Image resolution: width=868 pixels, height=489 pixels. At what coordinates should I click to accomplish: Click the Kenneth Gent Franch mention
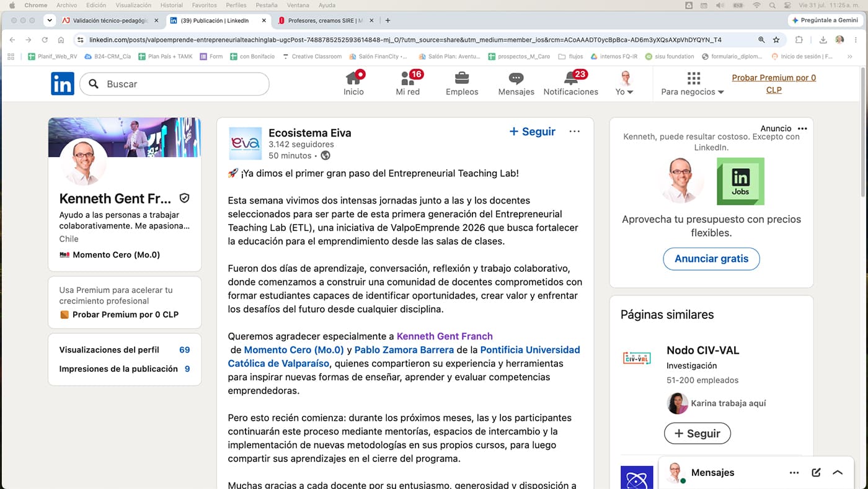445,336
